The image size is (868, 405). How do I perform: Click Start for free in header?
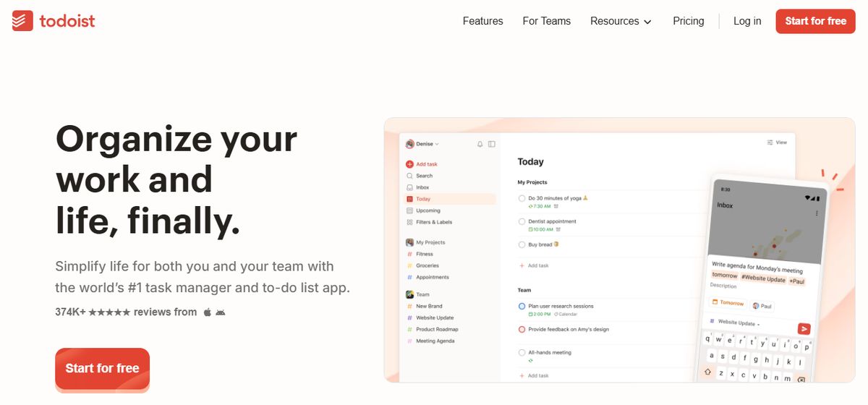(x=815, y=21)
